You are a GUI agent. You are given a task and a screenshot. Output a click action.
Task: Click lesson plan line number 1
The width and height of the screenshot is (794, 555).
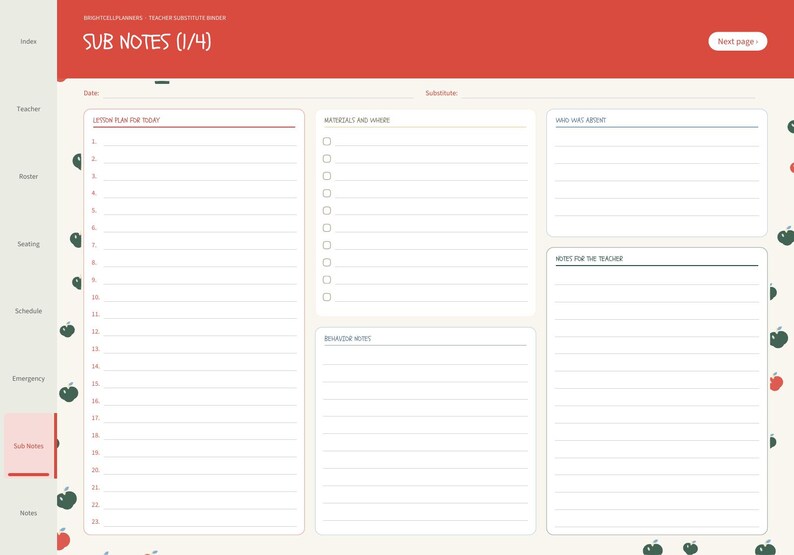(x=200, y=141)
